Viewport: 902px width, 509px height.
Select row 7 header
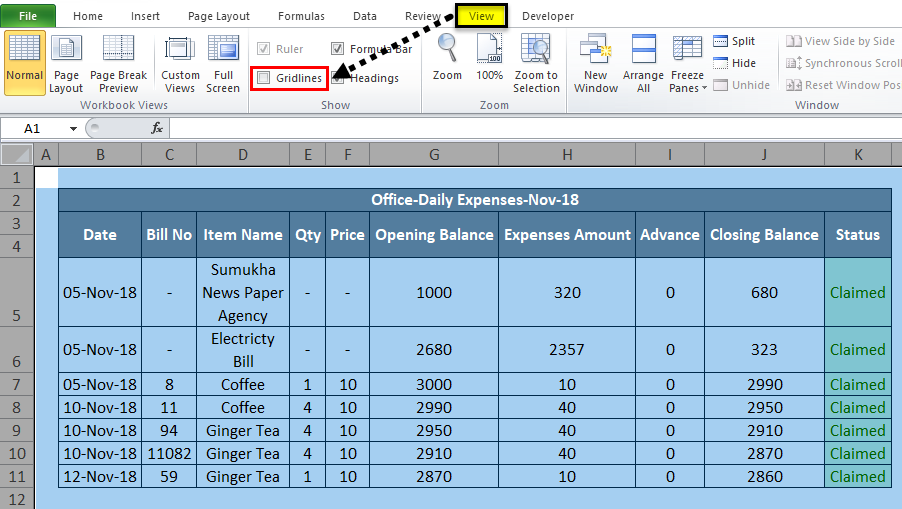tap(17, 384)
